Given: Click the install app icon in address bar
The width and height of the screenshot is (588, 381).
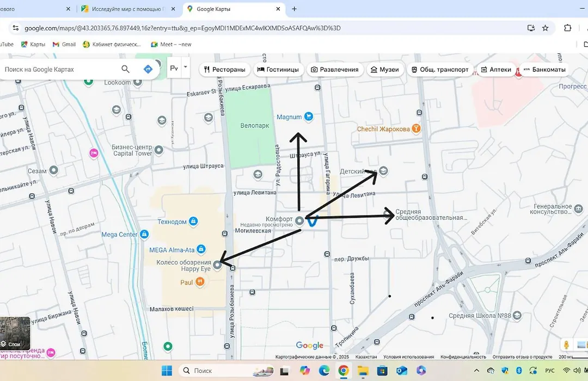Looking at the screenshot, I should (x=531, y=28).
